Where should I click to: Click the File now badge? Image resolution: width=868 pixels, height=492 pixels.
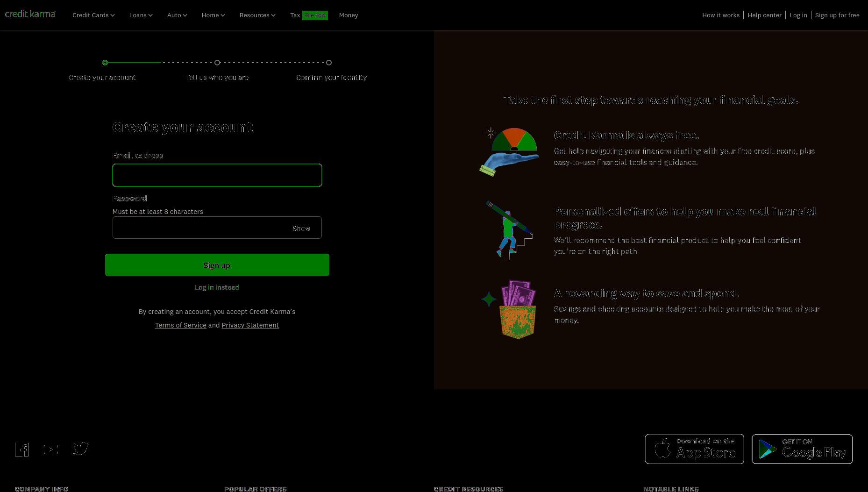pyautogui.click(x=315, y=15)
